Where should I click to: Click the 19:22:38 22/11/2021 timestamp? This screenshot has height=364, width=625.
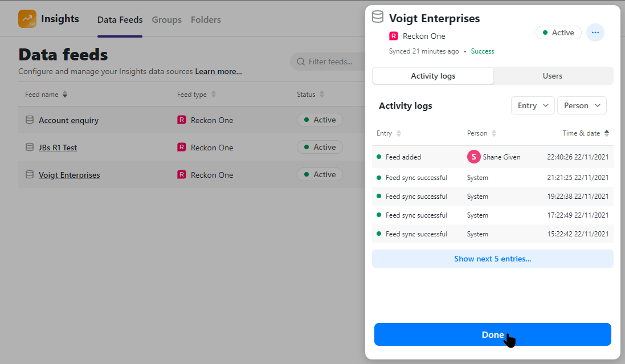(x=578, y=197)
